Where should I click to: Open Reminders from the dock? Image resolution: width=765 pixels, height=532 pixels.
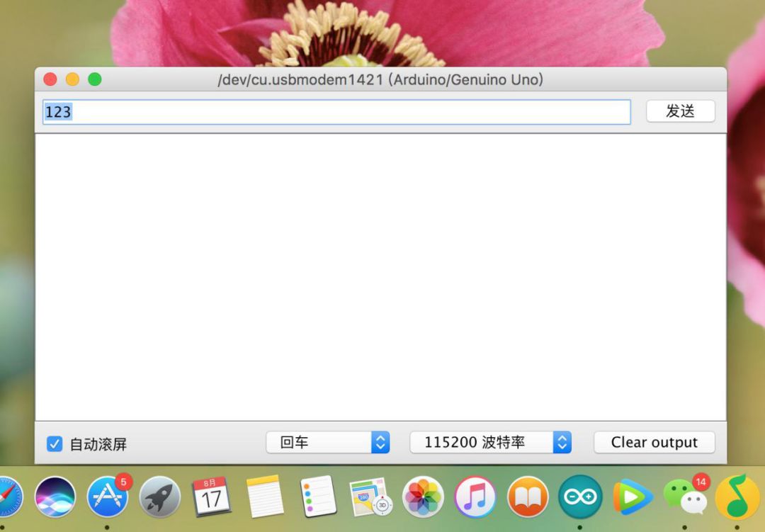point(318,497)
